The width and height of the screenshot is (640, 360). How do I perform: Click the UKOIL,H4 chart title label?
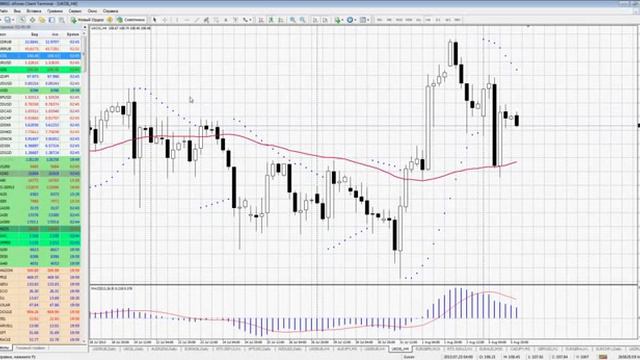(120, 28)
